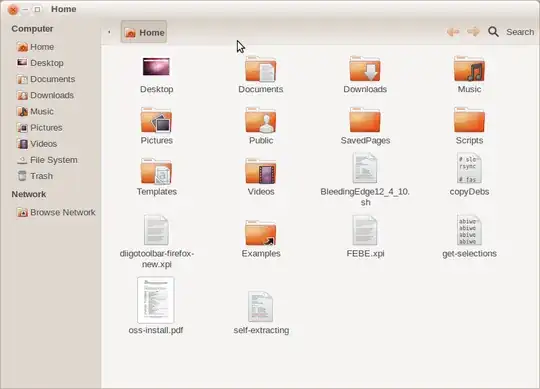Maximize the Home window
540x389 pixels.
37,9
